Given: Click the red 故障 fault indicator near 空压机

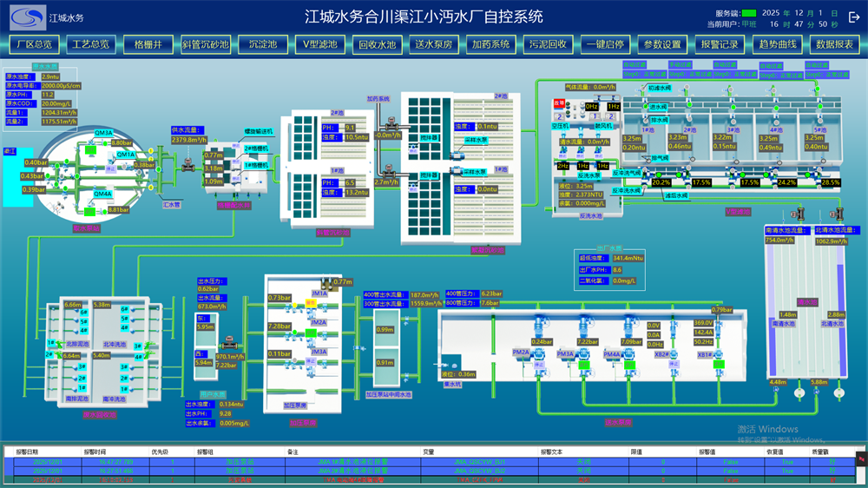Looking at the screenshot, I should (559, 103).
